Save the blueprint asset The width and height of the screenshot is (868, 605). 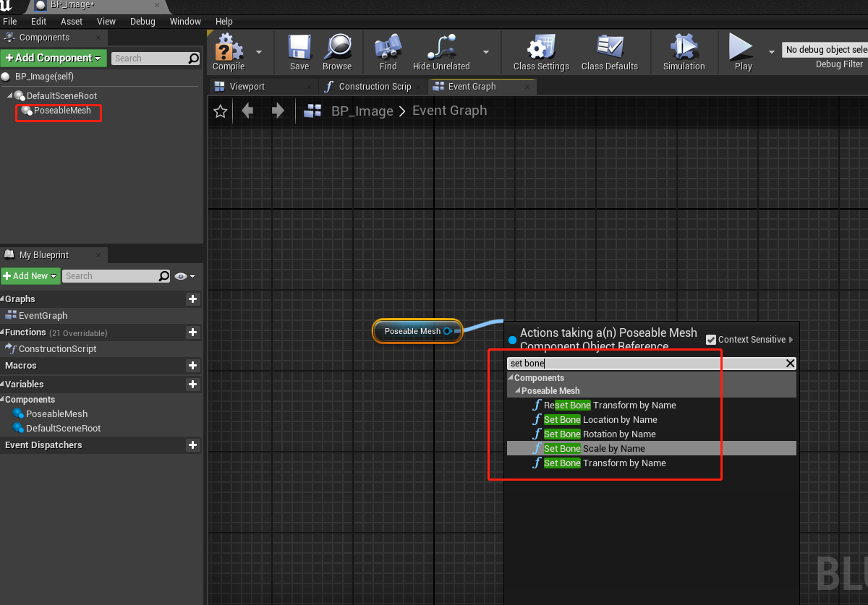pyautogui.click(x=299, y=51)
